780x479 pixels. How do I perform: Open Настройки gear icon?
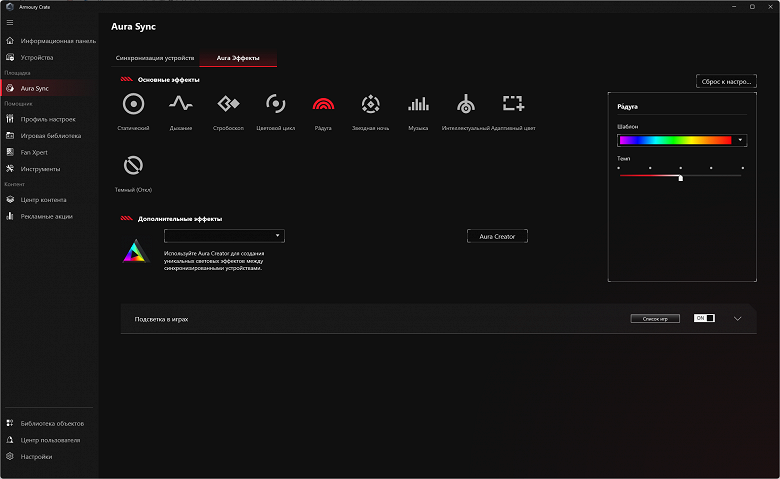click(x=10, y=456)
